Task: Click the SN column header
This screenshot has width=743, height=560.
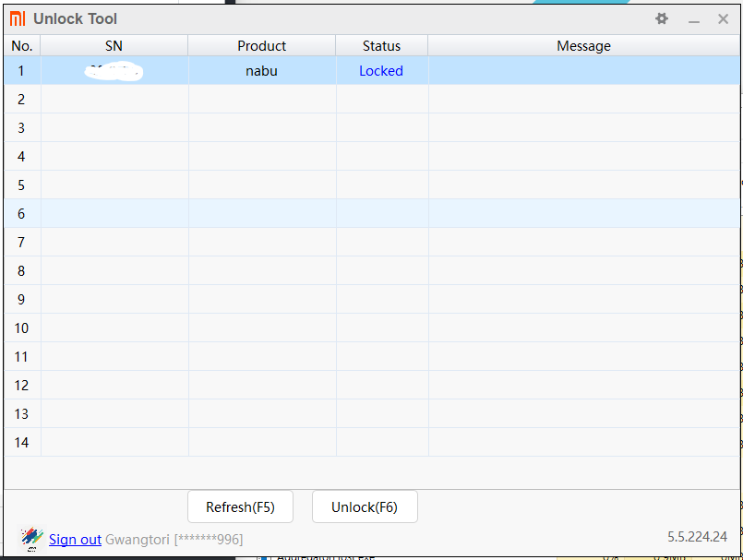Action: pyautogui.click(x=114, y=46)
